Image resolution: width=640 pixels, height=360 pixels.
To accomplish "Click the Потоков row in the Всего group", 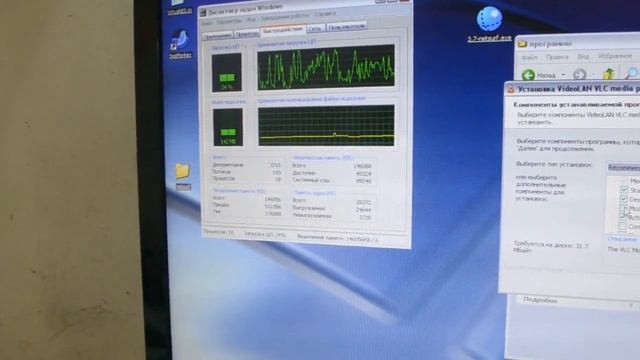I will 246,172.
